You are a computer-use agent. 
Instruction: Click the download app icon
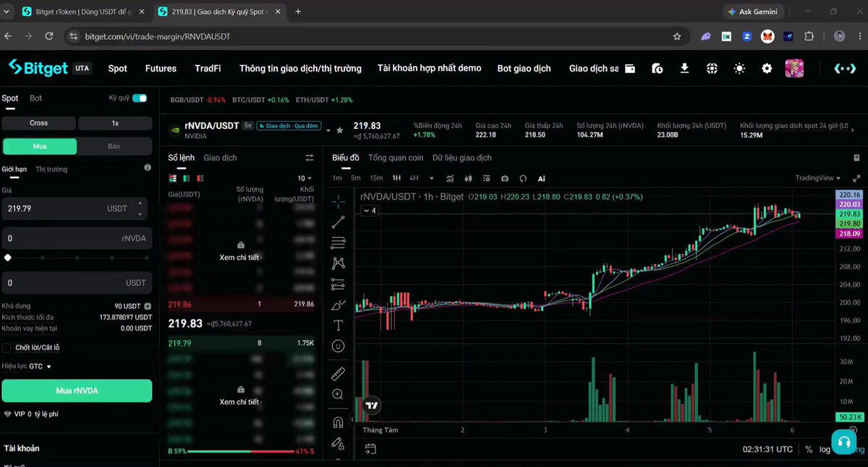(684, 68)
